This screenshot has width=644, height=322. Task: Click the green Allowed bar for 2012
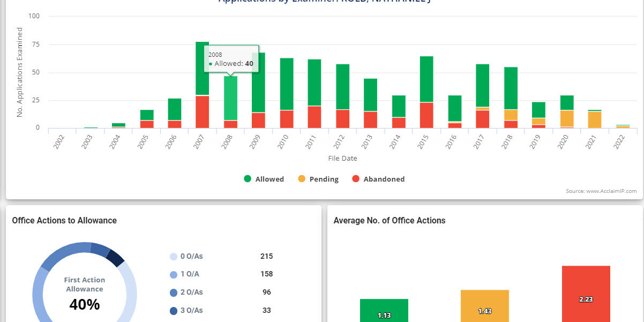pos(343,87)
